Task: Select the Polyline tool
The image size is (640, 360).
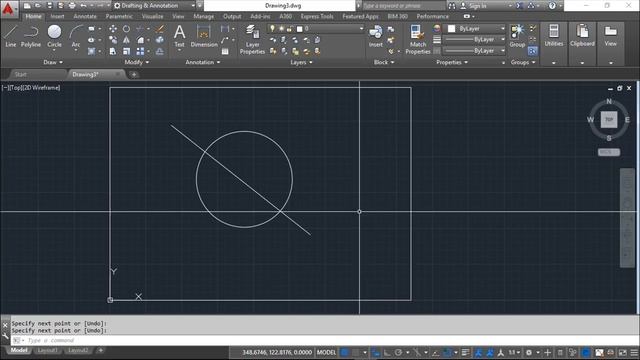Action: 31,36
